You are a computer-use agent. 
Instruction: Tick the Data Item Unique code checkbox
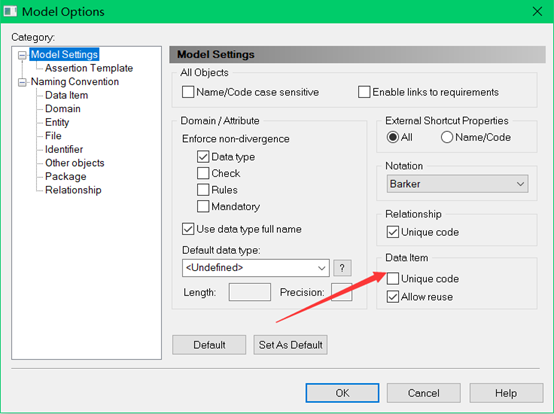pyautogui.click(x=393, y=279)
